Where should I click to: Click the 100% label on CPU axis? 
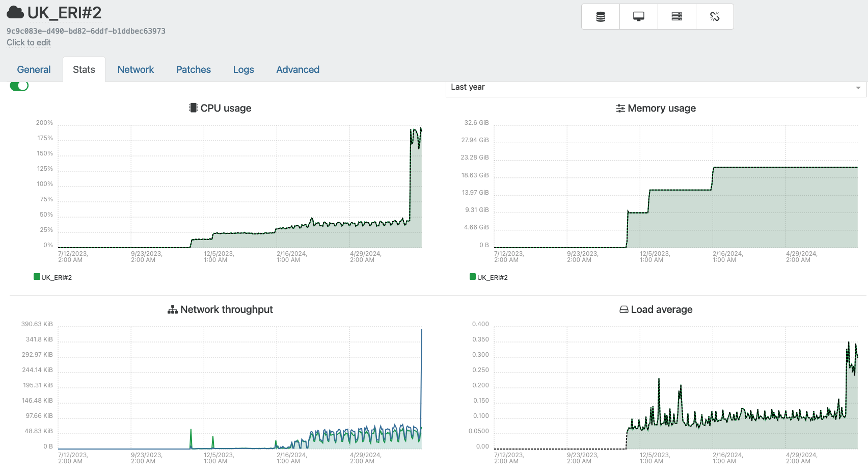pyautogui.click(x=45, y=184)
